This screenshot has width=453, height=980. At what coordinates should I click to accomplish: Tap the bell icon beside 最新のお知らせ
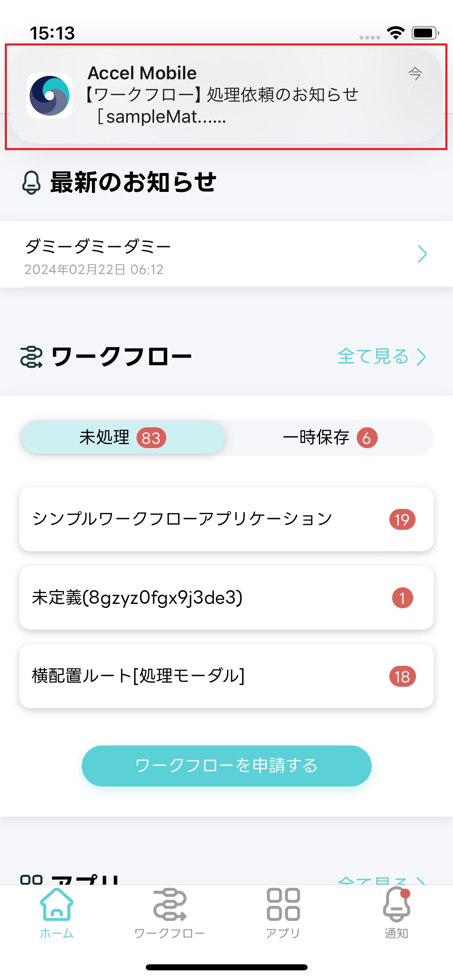31,182
